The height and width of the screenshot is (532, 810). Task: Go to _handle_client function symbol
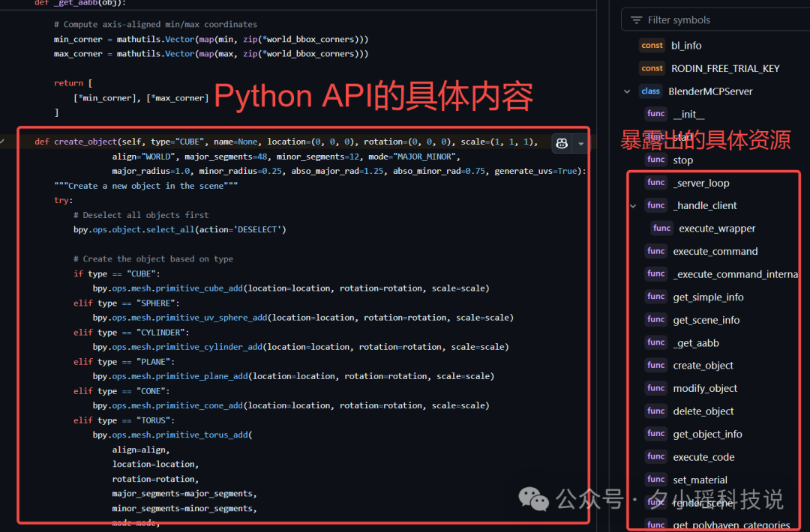(x=704, y=205)
